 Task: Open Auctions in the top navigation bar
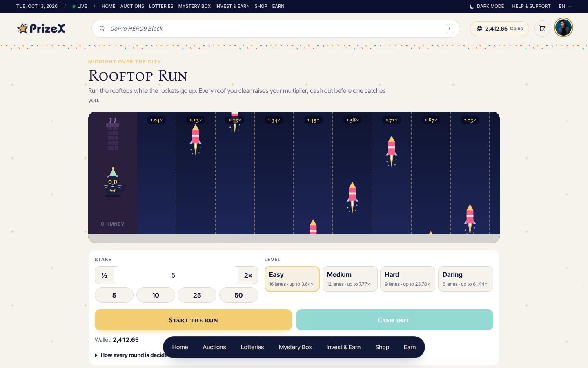tap(132, 6)
